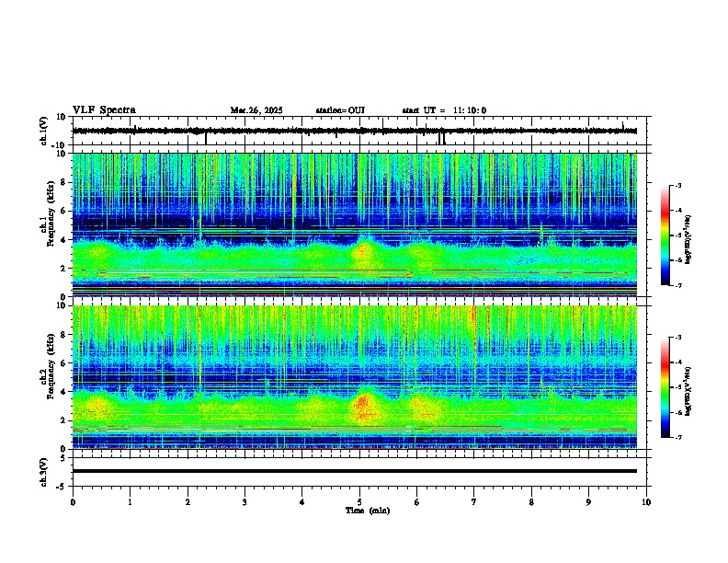The height and width of the screenshot is (563, 728).
Task: Click the "8" kHz tick on ch.1 frequency axis
Action: (63, 182)
